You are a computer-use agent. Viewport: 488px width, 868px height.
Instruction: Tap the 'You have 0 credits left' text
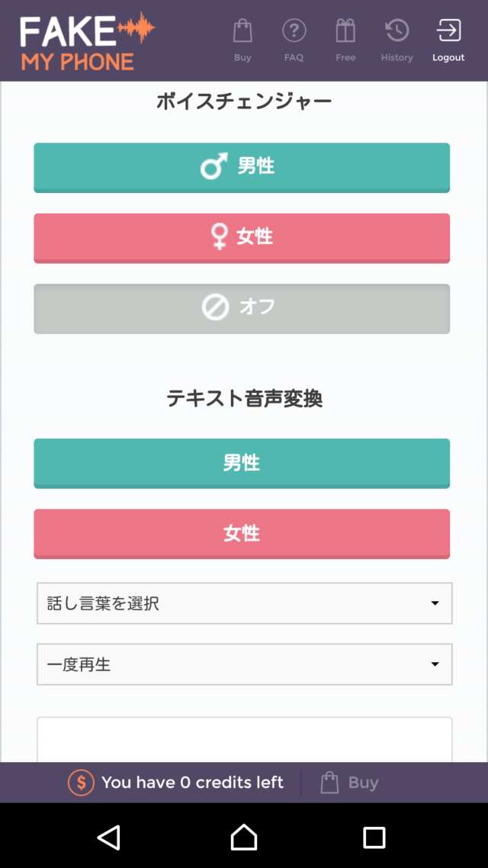point(192,783)
